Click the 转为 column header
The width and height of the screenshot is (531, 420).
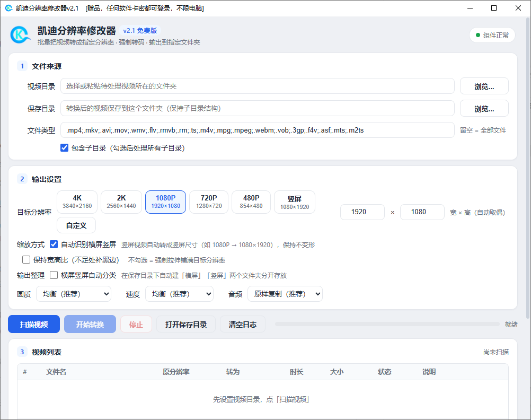(x=233, y=372)
